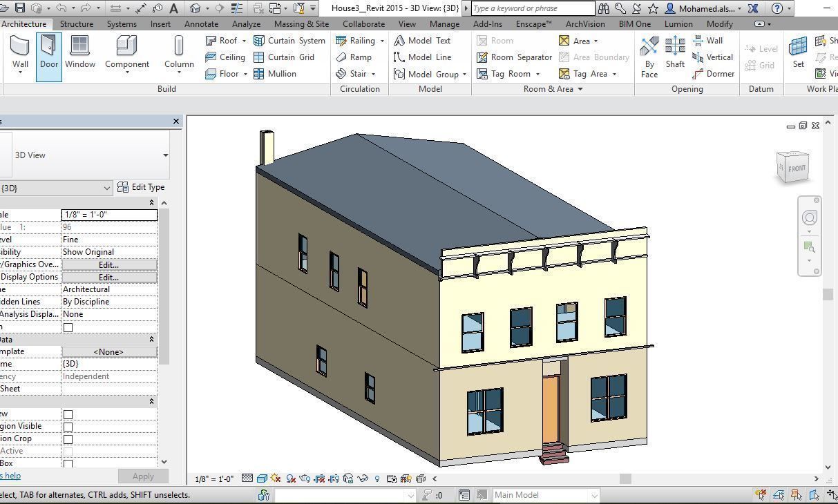This screenshot has width=838, height=504.
Task: Open the Visual Style cube in view control bar
Action: click(x=262, y=478)
